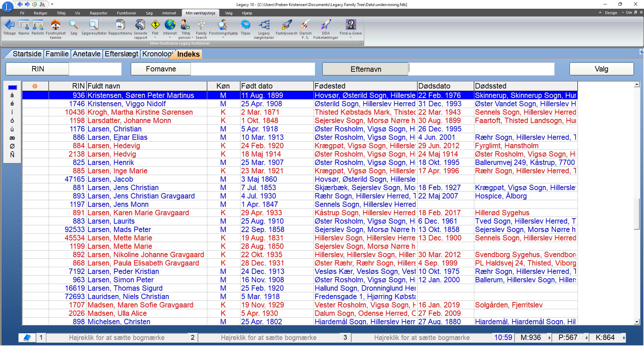Expand the Internet globe dropdown

point(170,38)
